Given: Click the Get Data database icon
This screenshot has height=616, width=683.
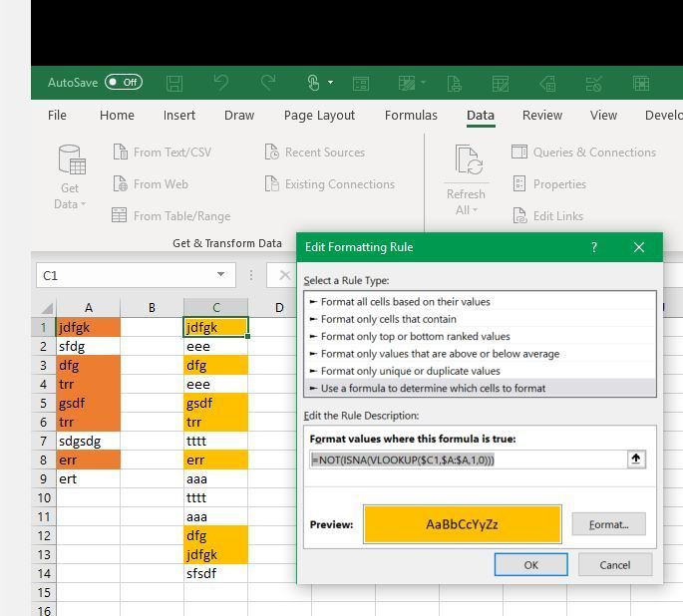Looking at the screenshot, I should coord(72,159).
